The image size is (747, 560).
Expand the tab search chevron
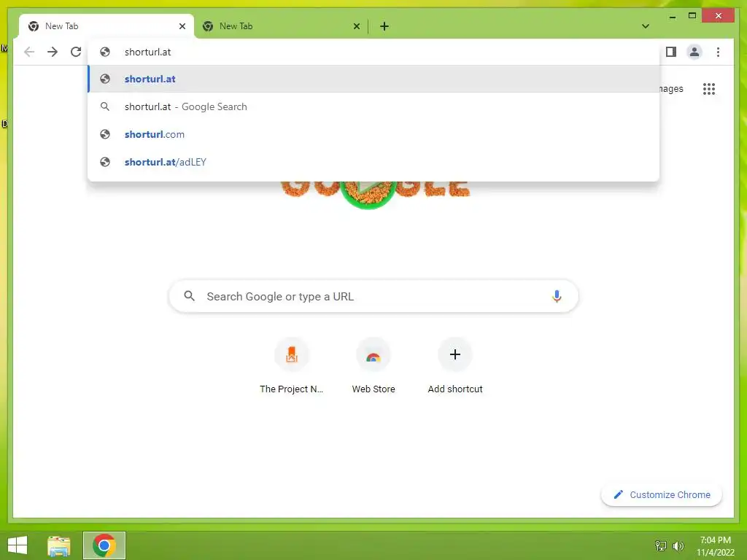click(646, 26)
